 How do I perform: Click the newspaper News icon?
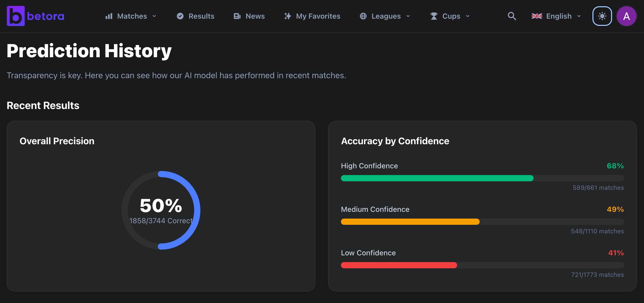point(237,16)
